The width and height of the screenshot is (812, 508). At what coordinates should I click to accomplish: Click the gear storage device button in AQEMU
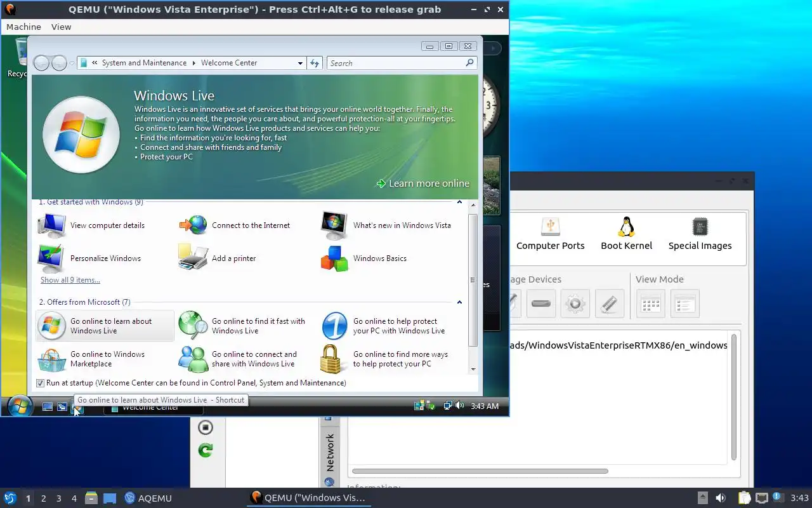point(575,304)
